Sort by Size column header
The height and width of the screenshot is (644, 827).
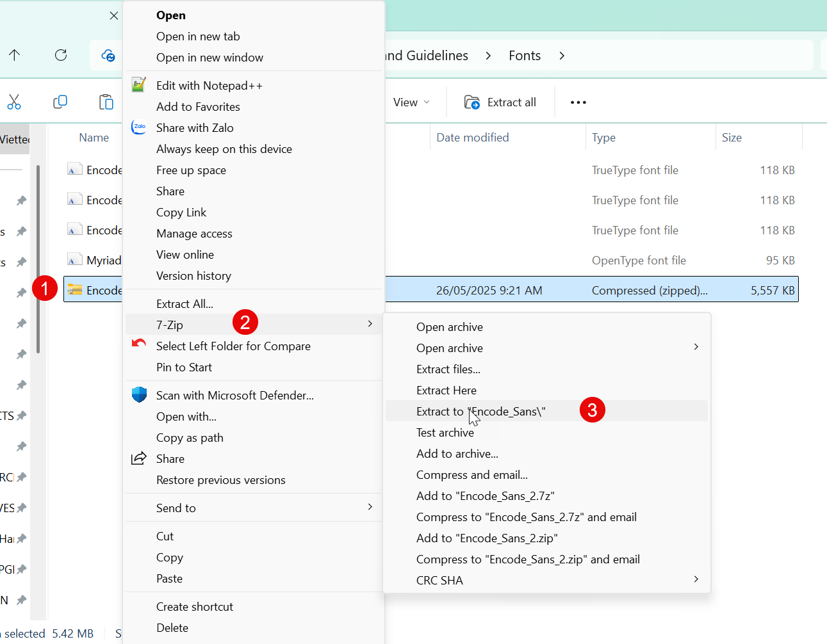[x=732, y=138]
